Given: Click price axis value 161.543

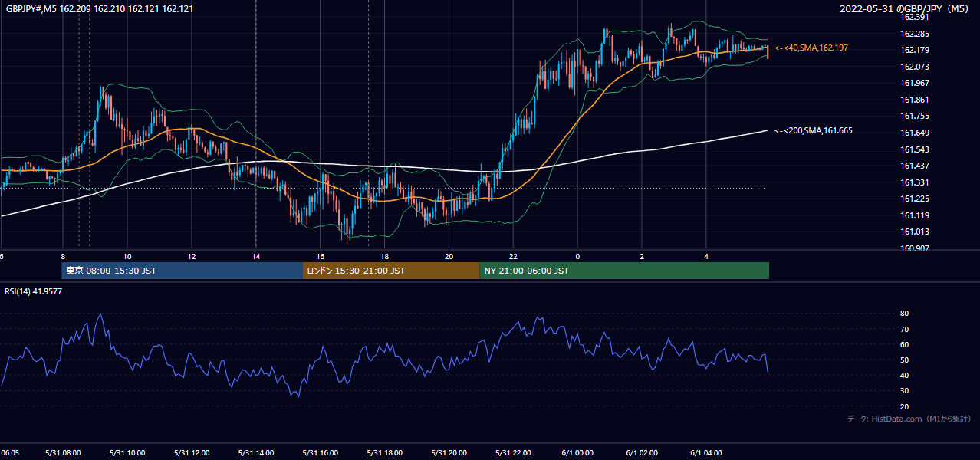Looking at the screenshot, I should 914,149.
